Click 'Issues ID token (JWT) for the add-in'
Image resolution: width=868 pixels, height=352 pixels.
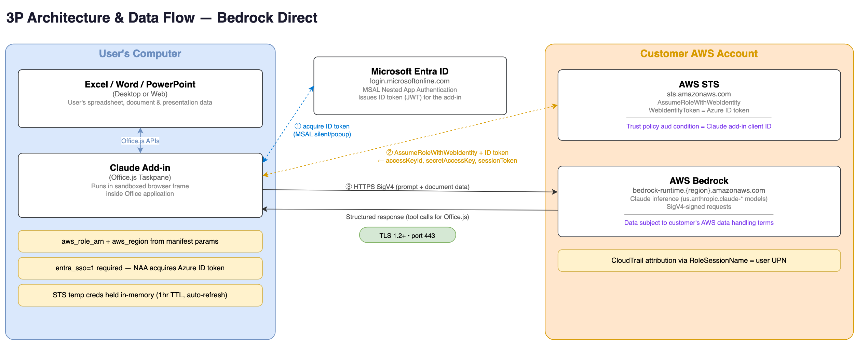tap(410, 97)
